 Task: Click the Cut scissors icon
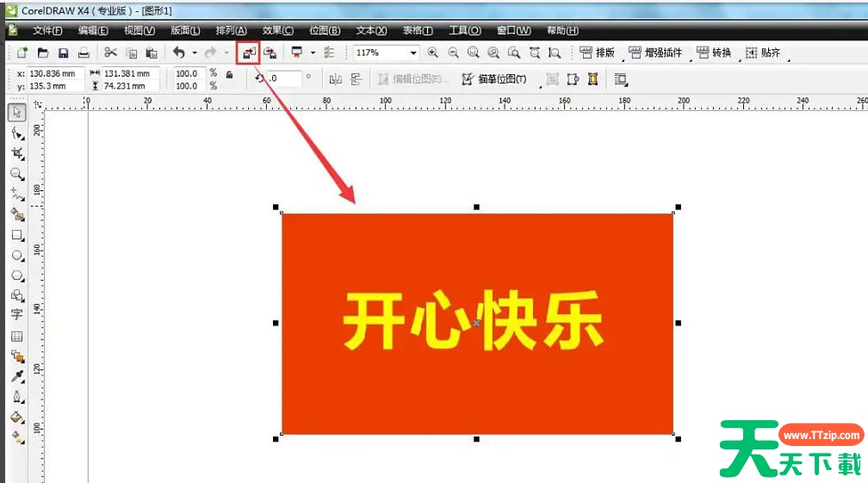click(x=110, y=53)
